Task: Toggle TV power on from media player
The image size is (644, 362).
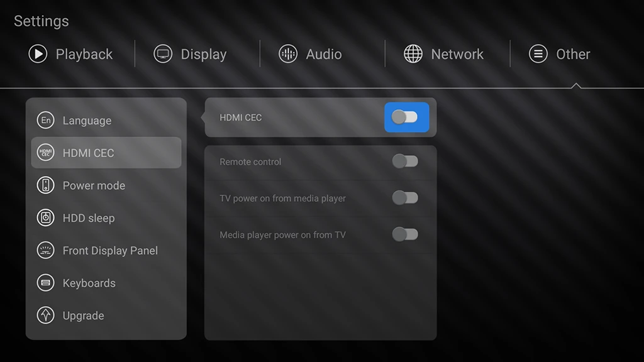Action: coord(405,198)
